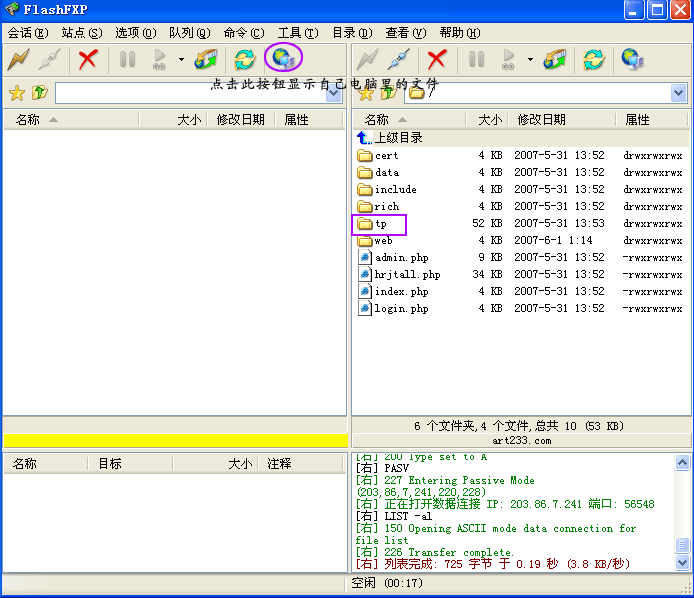
Task: Click the right pane parent folder icon
Action: (x=388, y=93)
